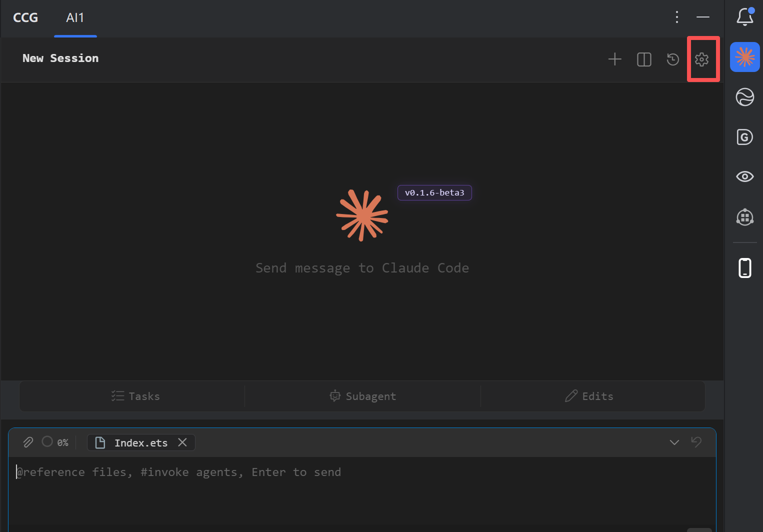Click the context usage circle indicator
763x532 pixels.
click(x=47, y=441)
